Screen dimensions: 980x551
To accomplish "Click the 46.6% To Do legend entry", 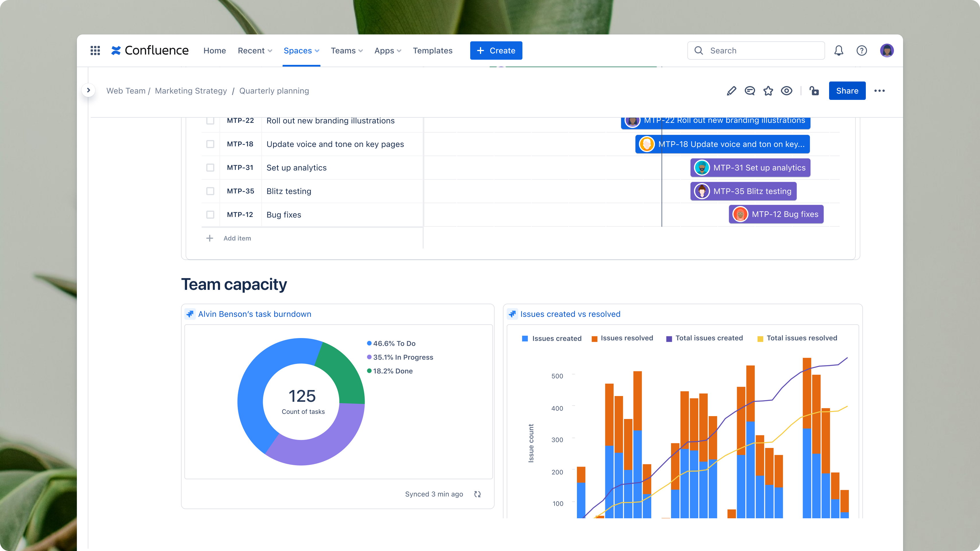I will pos(391,343).
